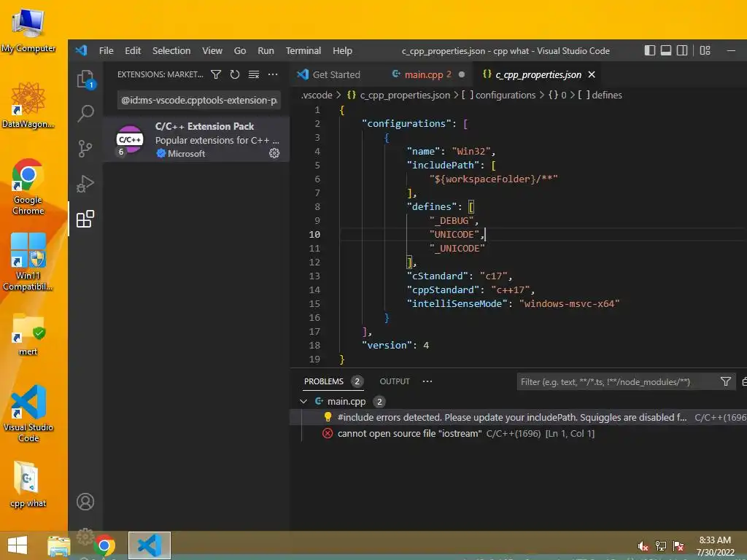Click the extensions search box
Viewport: 747px width, 560px height.
[x=199, y=100]
